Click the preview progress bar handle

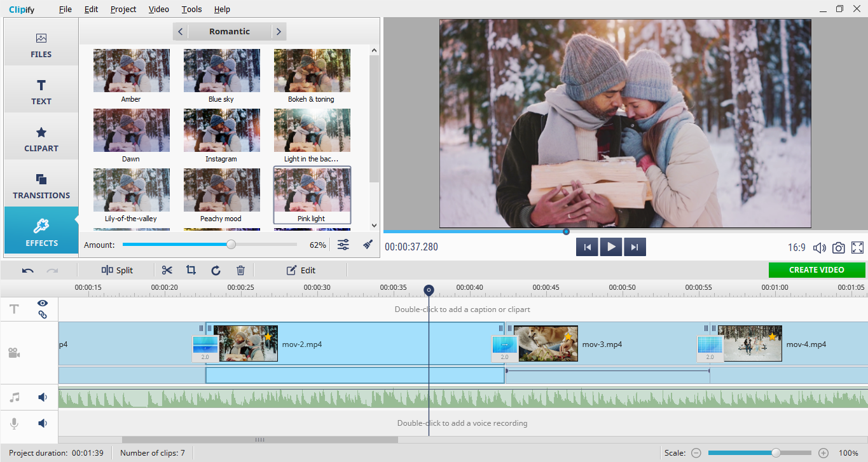tap(566, 232)
